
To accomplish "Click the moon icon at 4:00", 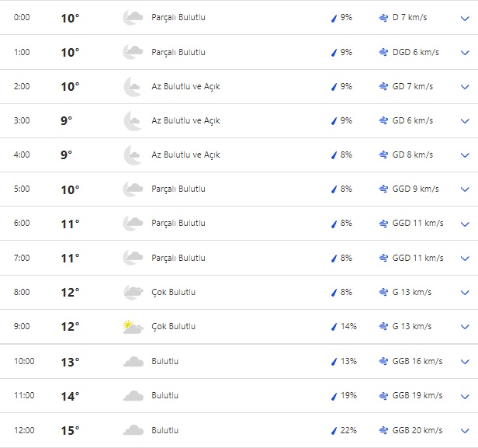I will point(133,155).
